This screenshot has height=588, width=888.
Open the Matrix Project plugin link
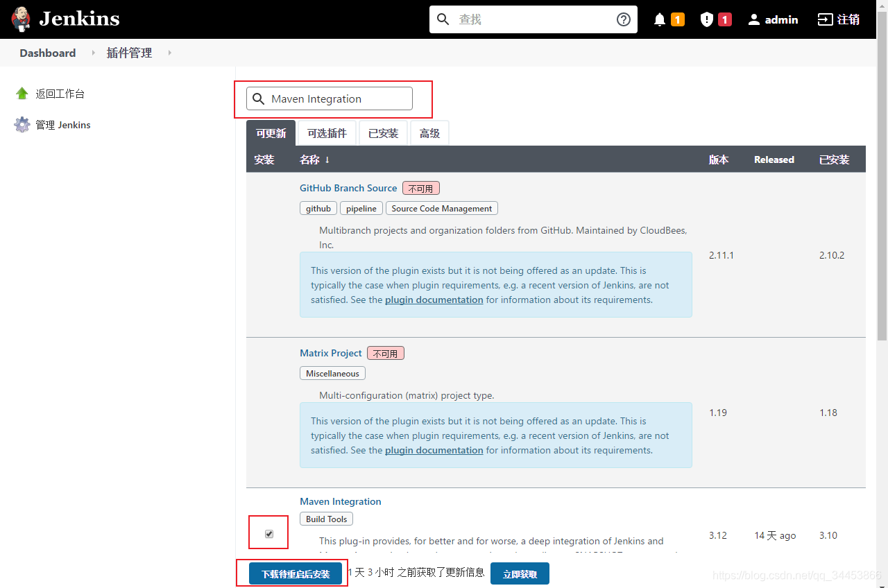click(331, 353)
